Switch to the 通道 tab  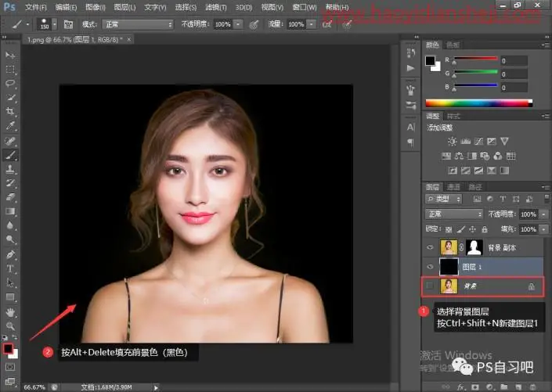tap(453, 187)
